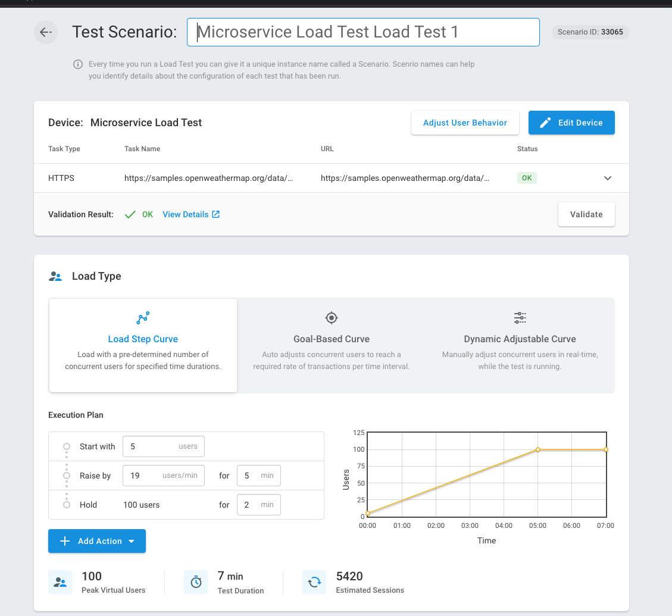Click the Test Scenario name field
The height and width of the screenshot is (616, 672).
click(x=363, y=32)
